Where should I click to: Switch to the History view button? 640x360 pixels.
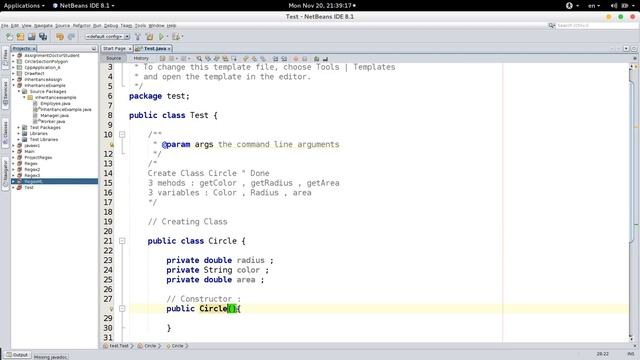tap(141, 58)
